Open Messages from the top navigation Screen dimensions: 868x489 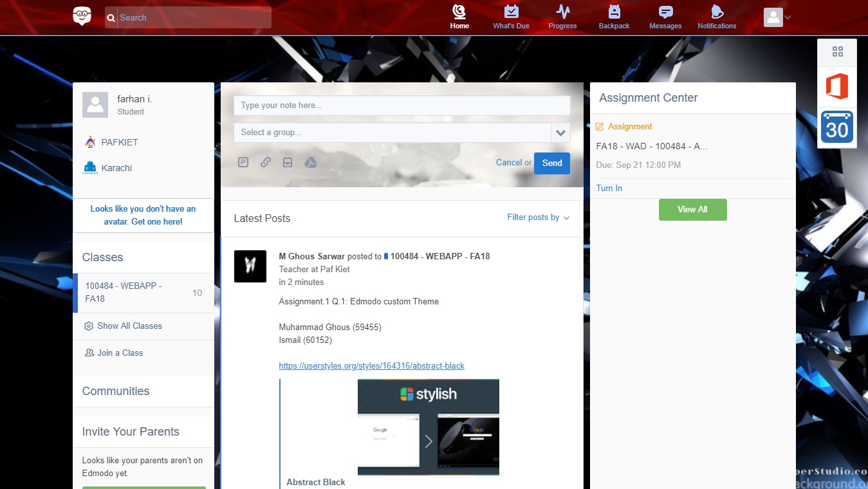tap(665, 16)
